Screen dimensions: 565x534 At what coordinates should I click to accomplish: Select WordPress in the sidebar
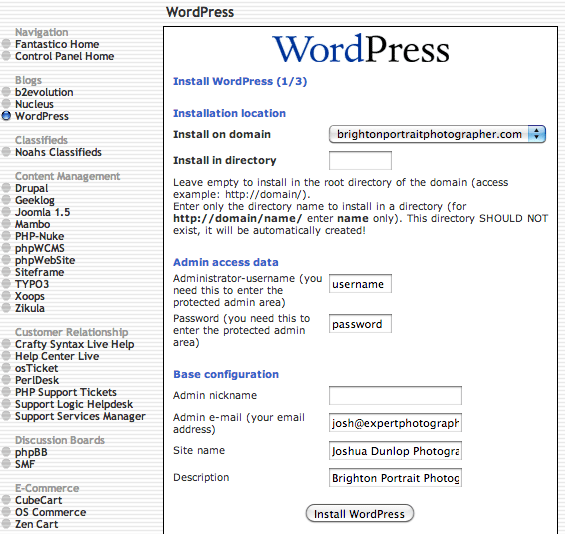coord(42,116)
